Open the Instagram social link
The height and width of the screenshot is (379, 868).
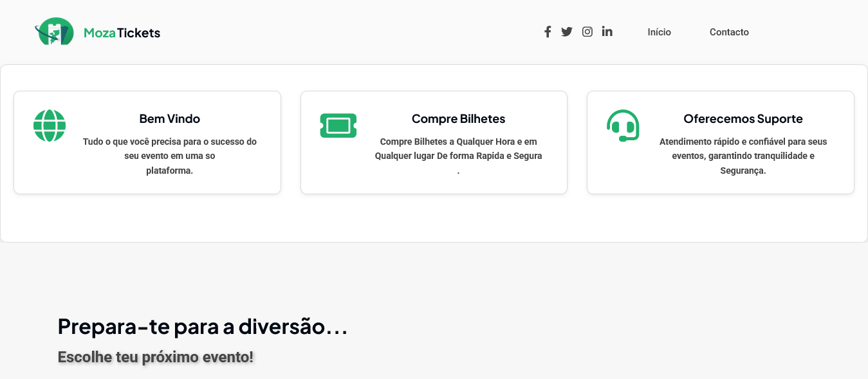point(587,32)
